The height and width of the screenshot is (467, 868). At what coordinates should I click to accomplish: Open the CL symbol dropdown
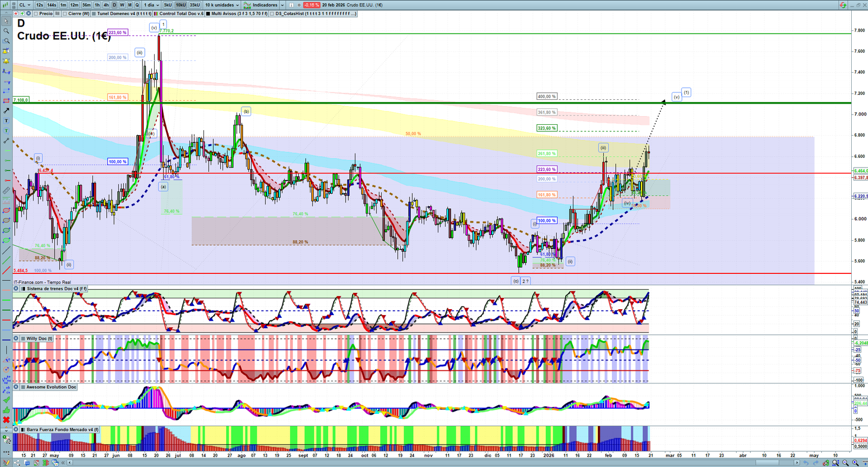point(25,5)
